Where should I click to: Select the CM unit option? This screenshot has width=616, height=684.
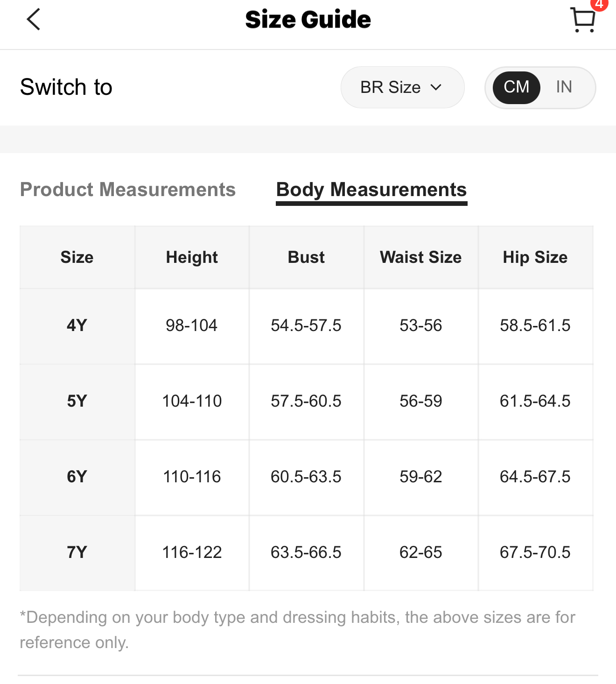[x=516, y=87]
